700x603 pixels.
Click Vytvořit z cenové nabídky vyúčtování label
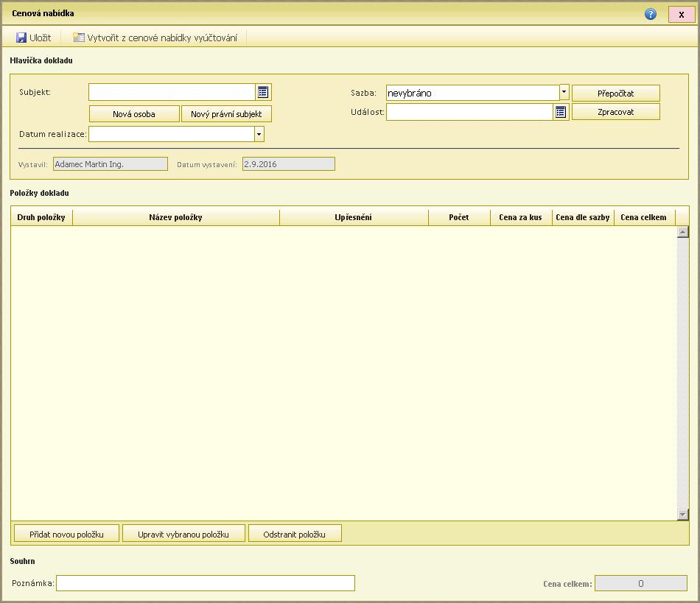162,38
